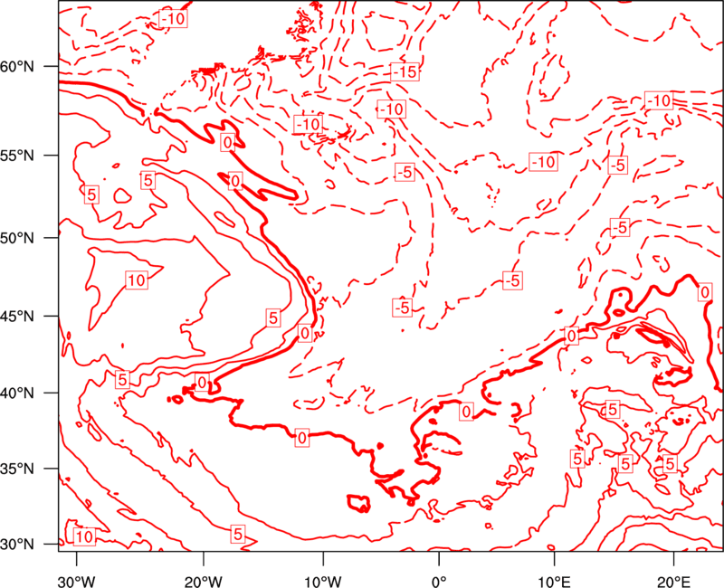The width and height of the screenshot is (724, 588).
Task: Select the 30°N latitude axis label
Action: 17,545
